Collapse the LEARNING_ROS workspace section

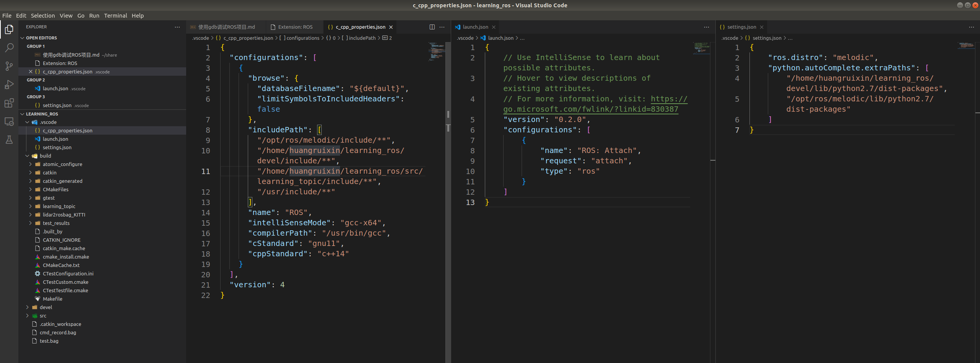[22, 114]
